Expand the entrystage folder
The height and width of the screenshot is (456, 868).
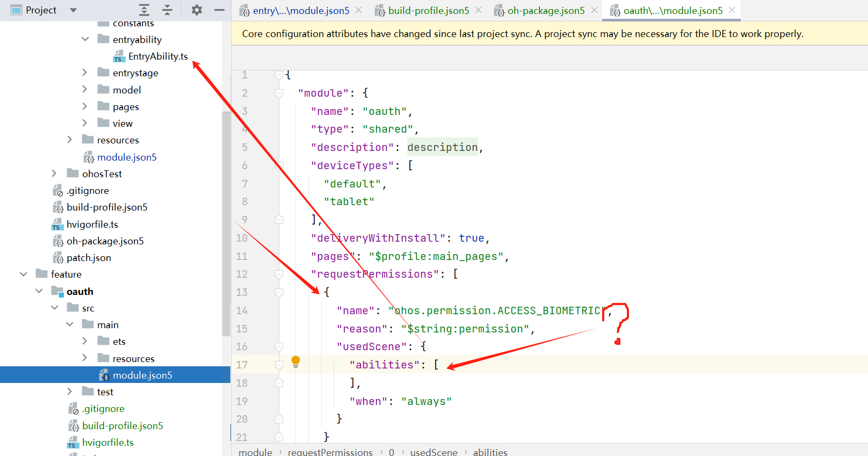coord(84,72)
